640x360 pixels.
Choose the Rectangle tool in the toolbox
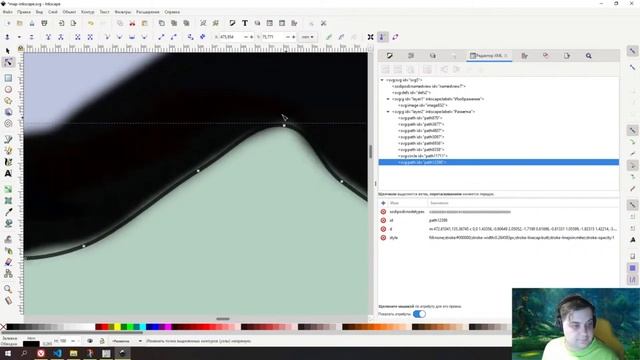click(8, 78)
